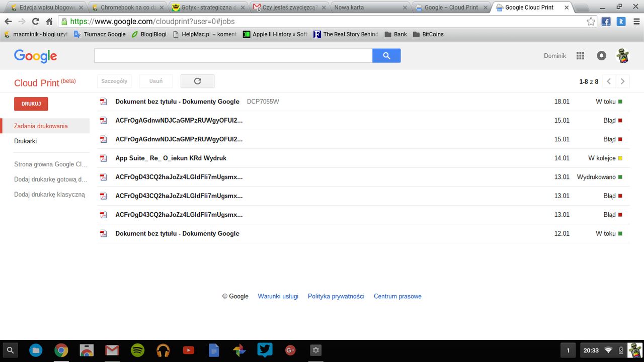Open the Polityka prywatności footer link

(x=336, y=296)
